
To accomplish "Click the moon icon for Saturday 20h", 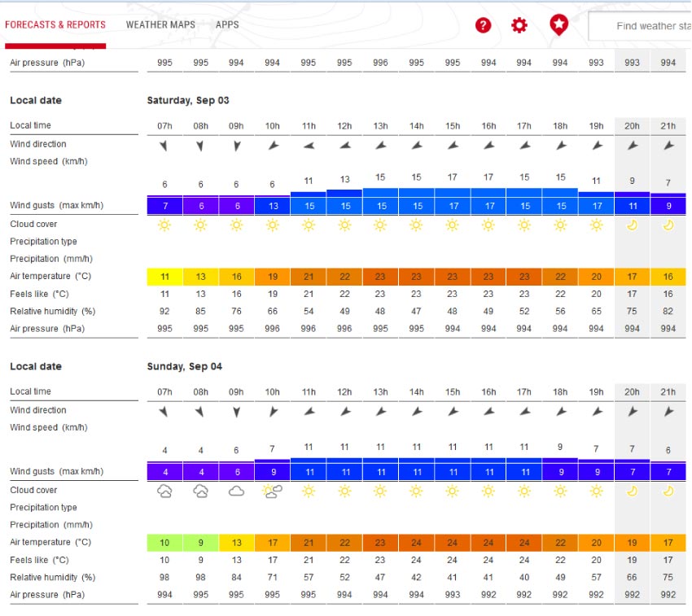I will click(x=632, y=225).
